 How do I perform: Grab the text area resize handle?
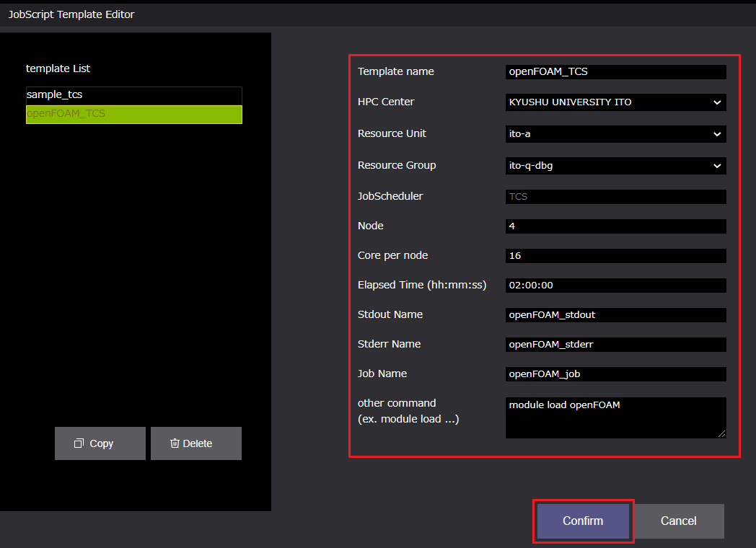[x=722, y=434]
